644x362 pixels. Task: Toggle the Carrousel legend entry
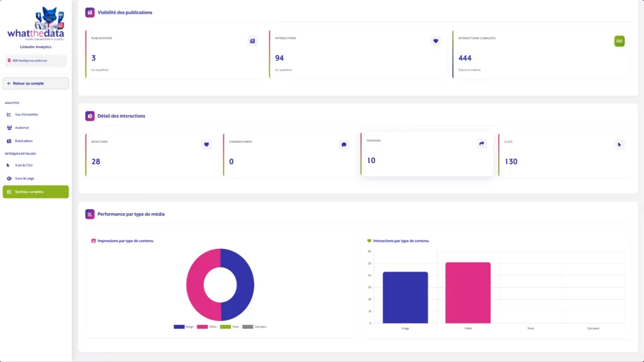[x=255, y=327]
